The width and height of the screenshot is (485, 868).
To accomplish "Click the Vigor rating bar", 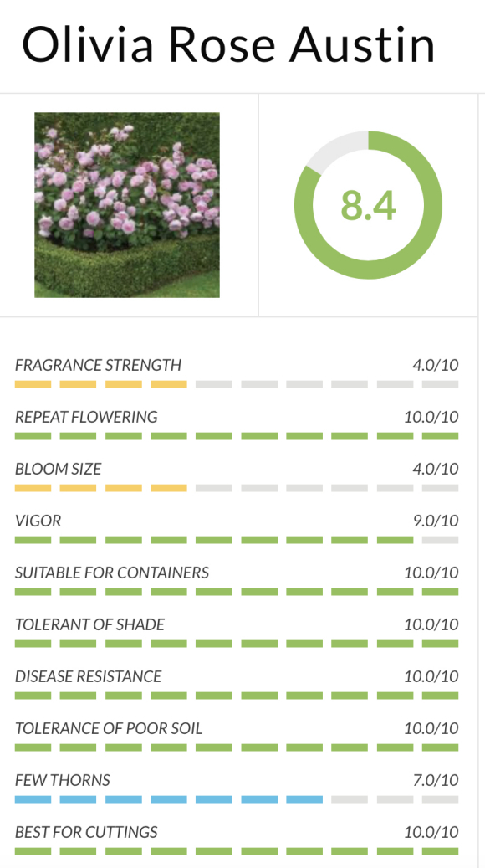I will click(237, 540).
